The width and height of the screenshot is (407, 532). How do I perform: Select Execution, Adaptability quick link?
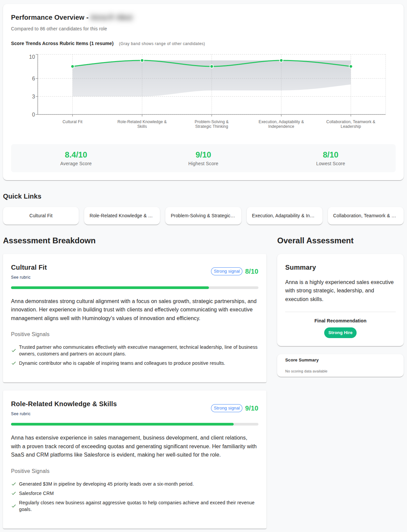(284, 216)
